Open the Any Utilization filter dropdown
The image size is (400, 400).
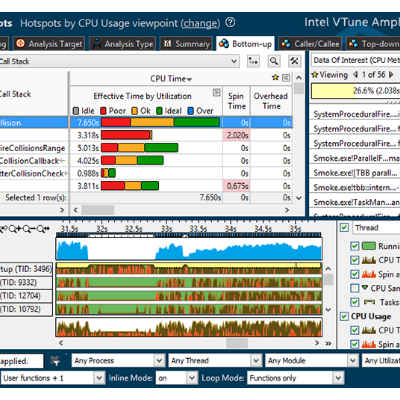(381, 360)
